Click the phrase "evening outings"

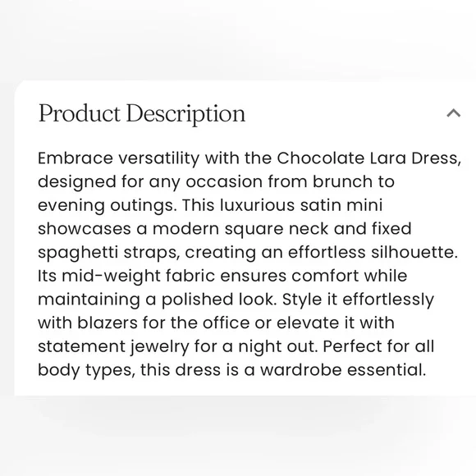click(106, 205)
